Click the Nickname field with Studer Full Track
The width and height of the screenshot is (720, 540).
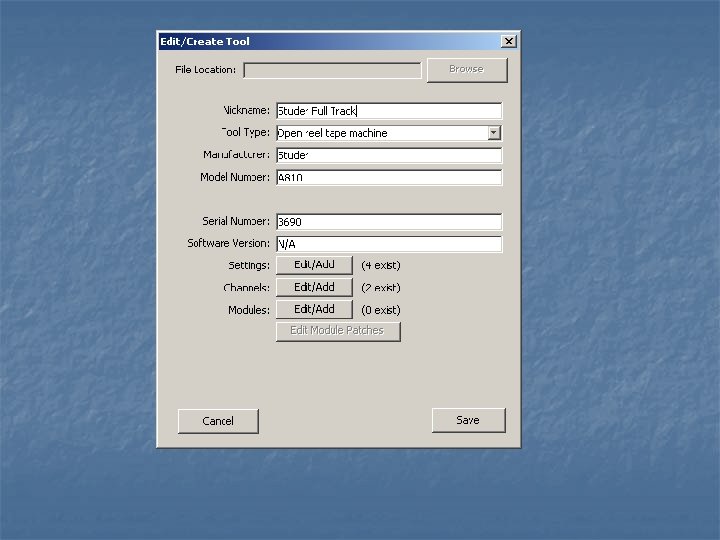pos(389,111)
